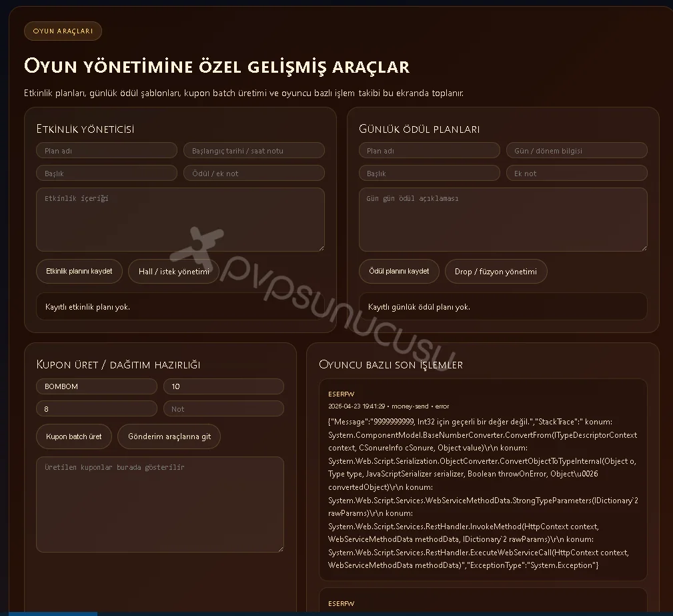Click 'Kayıtlı günlük ödül planı yok.' text
Image resolution: width=673 pixels, height=616 pixels.
click(419, 307)
